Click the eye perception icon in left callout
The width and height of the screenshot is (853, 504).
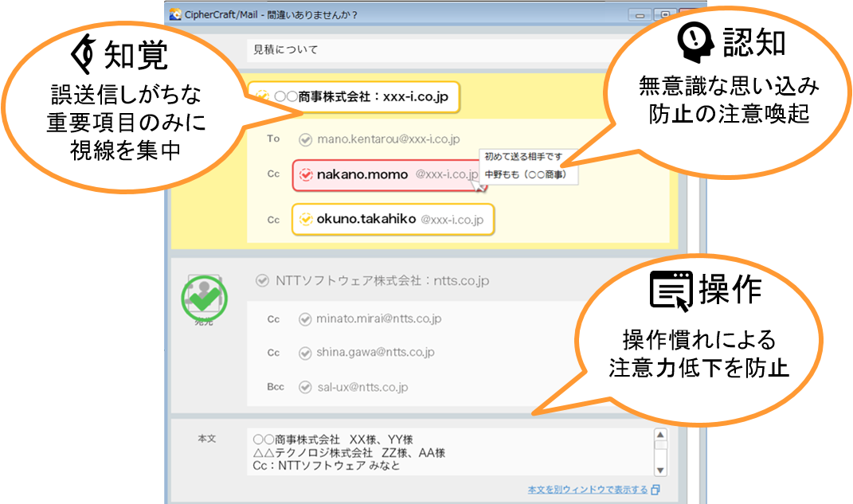click(x=81, y=54)
